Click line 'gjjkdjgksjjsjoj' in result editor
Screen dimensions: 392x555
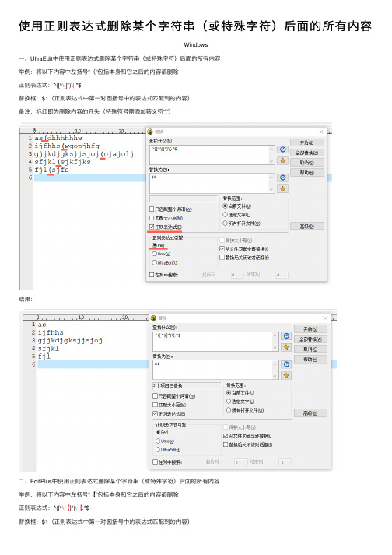[70, 340]
